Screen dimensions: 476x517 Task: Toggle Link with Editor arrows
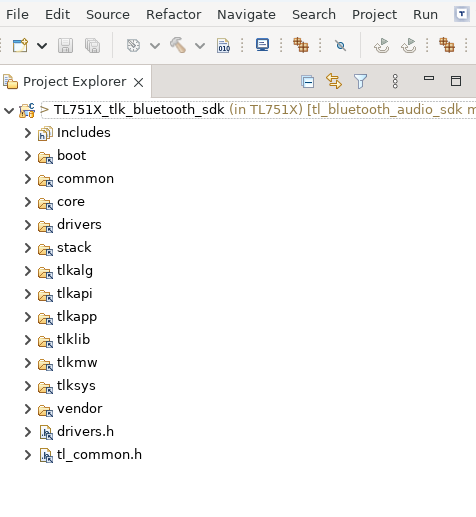pyautogui.click(x=334, y=81)
